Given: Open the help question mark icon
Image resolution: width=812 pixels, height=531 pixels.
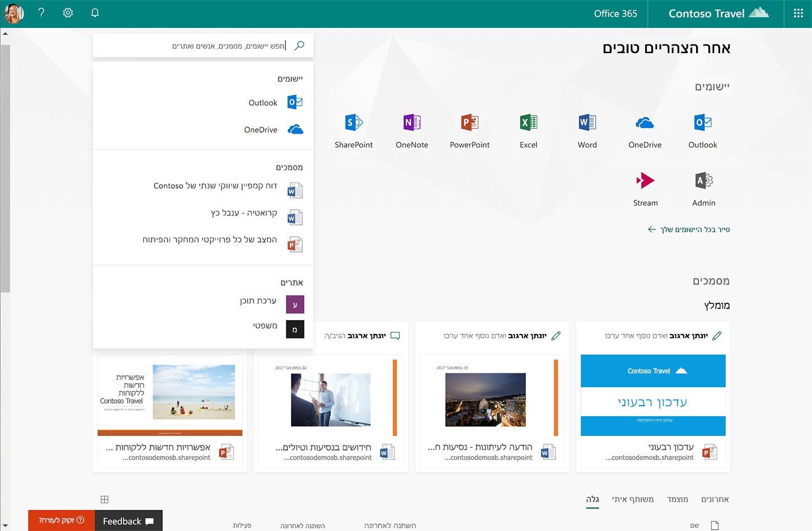Looking at the screenshot, I should click(41, 13).
